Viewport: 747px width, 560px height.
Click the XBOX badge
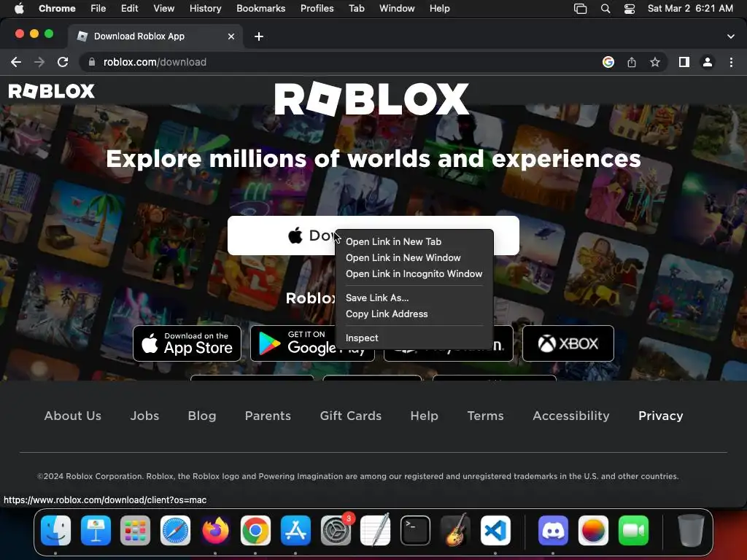tap(568, 343)
